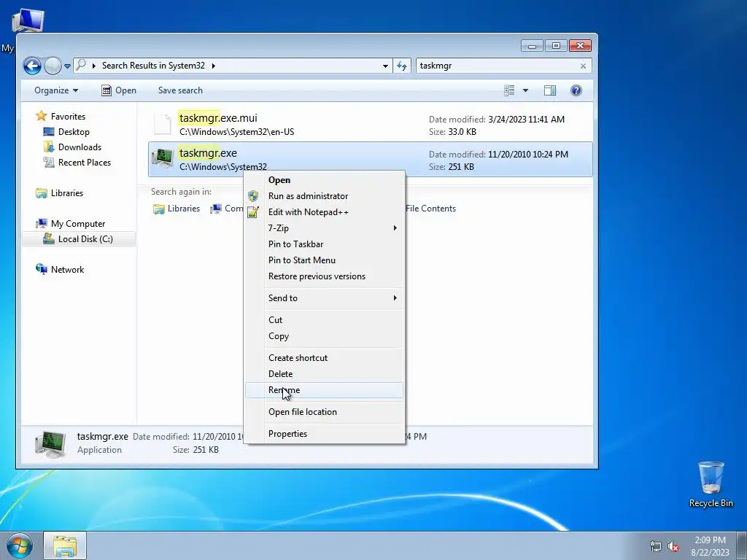This screenshot has width=747, height=560.
Task: Select Desktop under Favorites
Action: click(74, 132)
